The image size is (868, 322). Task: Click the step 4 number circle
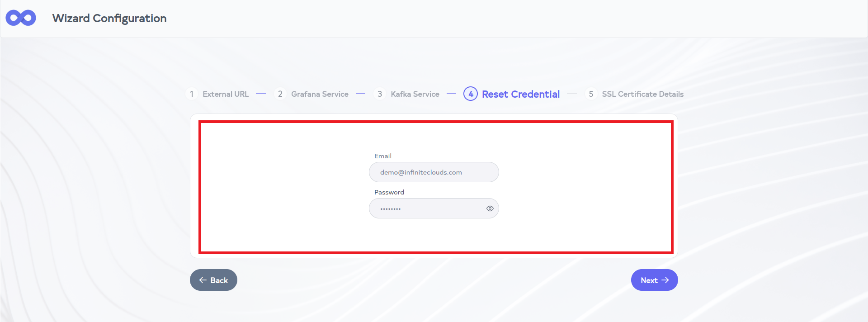(471, 94)
